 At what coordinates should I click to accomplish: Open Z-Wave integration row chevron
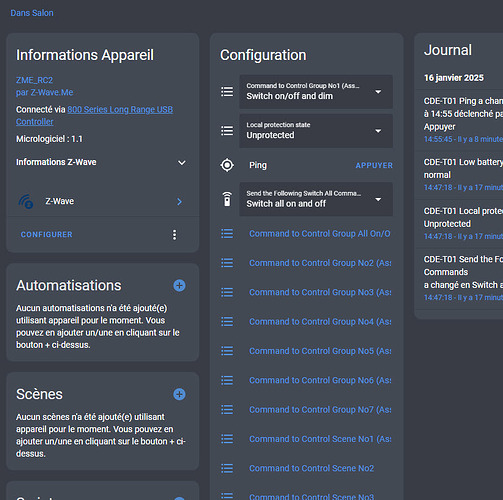[179, 201]
